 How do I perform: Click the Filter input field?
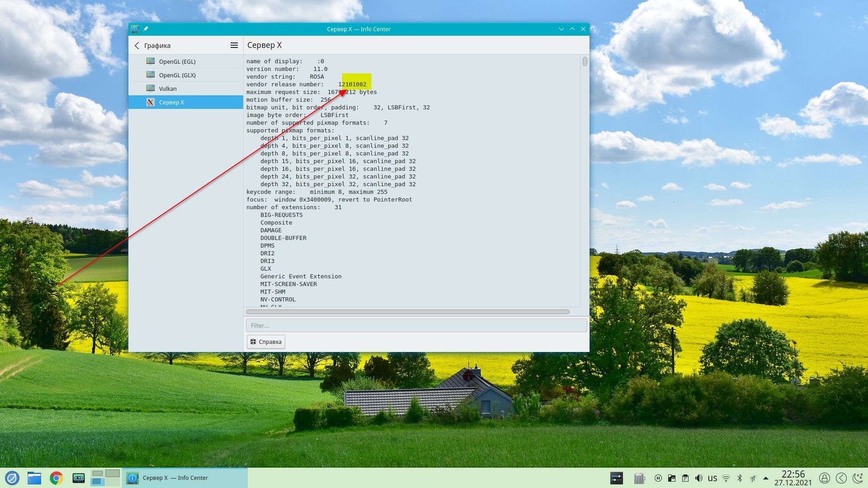click(x=416, y=325)
